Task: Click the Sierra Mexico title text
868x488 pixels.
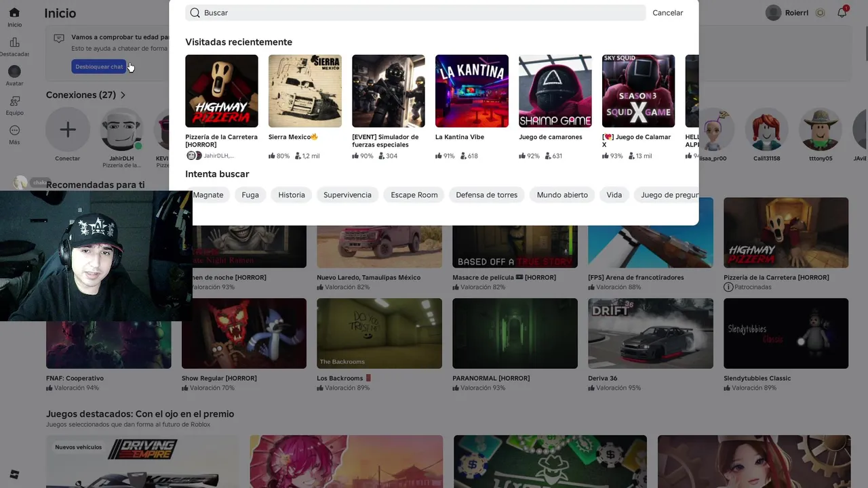Action: [x=293, y=137]
